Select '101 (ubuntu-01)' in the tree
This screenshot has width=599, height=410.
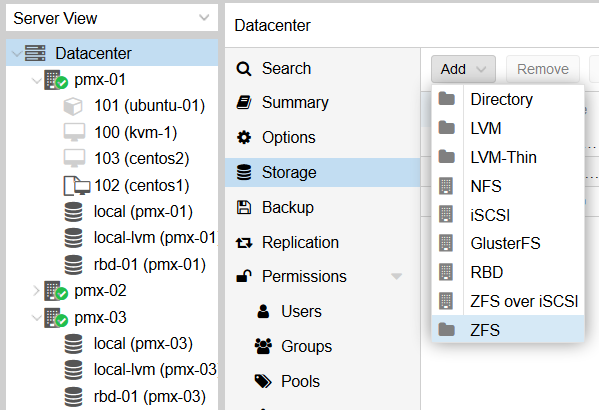[x=149, y=106]
